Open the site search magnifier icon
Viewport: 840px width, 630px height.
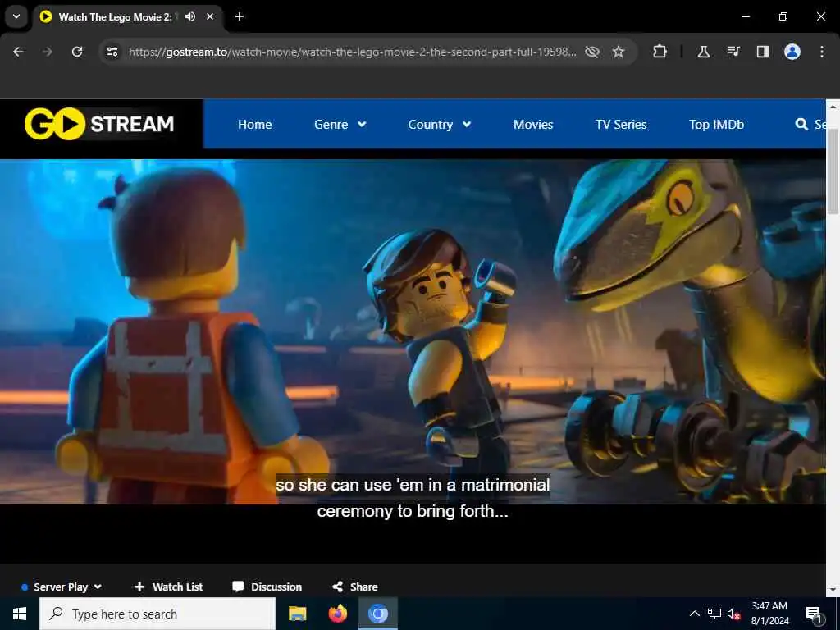pos(801,125)
